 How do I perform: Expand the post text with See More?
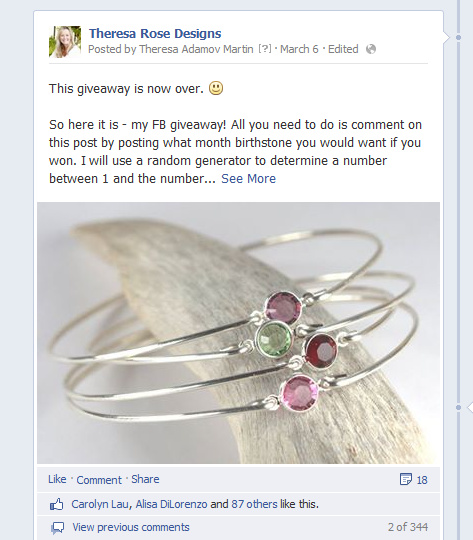(x=248, y=178)
